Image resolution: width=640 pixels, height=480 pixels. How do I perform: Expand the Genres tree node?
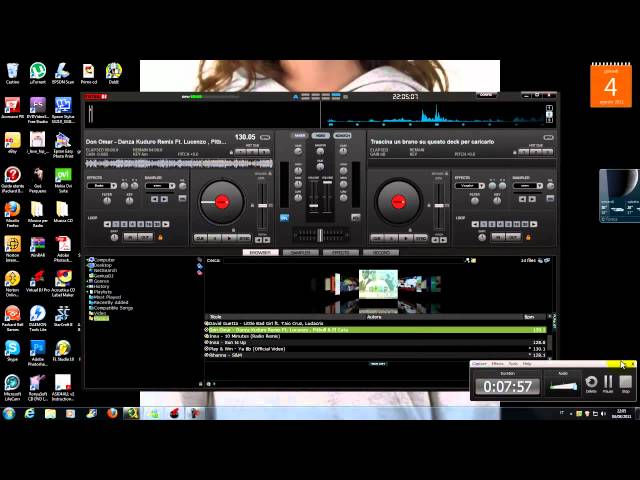point(88,281)
